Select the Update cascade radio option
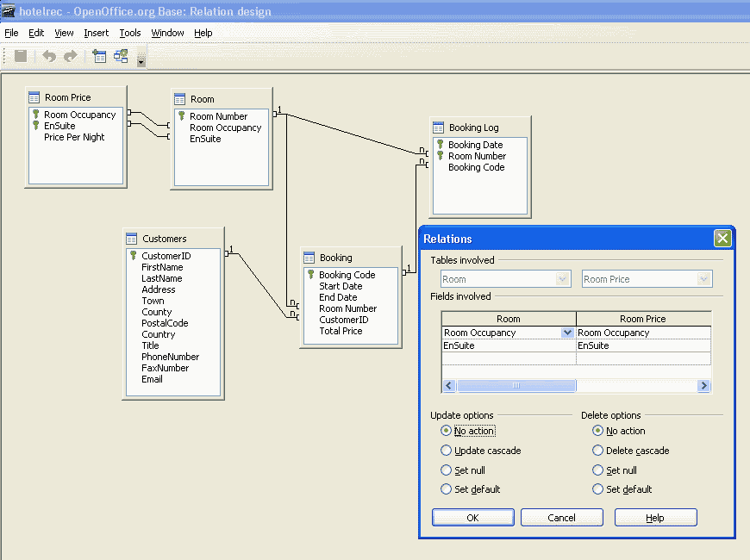Screen dimensions: 750x560 [x=446, y=451]
